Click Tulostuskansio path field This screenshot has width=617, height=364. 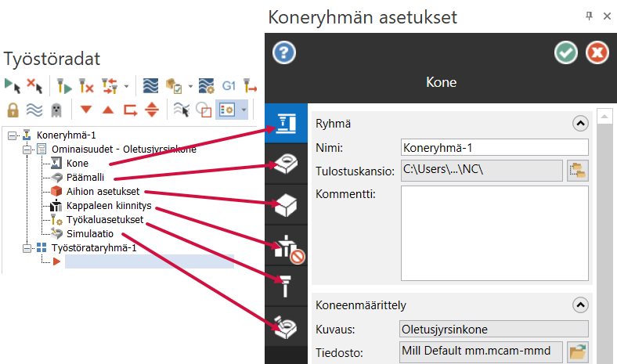(482, 171)
